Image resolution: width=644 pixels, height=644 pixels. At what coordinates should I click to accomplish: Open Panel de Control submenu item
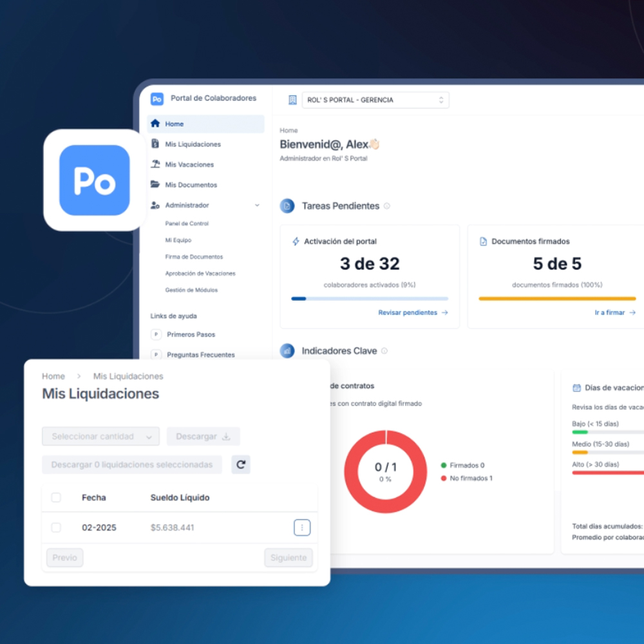tap(187, 223)
